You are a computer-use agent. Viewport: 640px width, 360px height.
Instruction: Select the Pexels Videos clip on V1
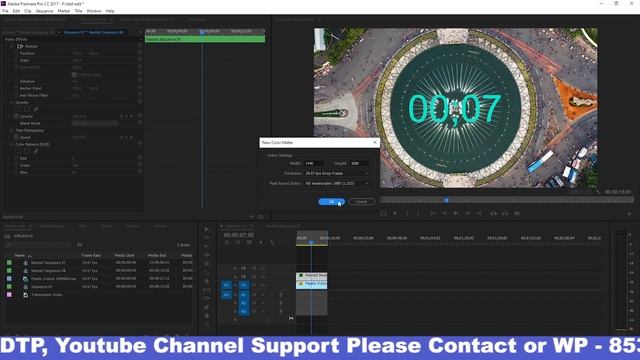pos(311,284)
